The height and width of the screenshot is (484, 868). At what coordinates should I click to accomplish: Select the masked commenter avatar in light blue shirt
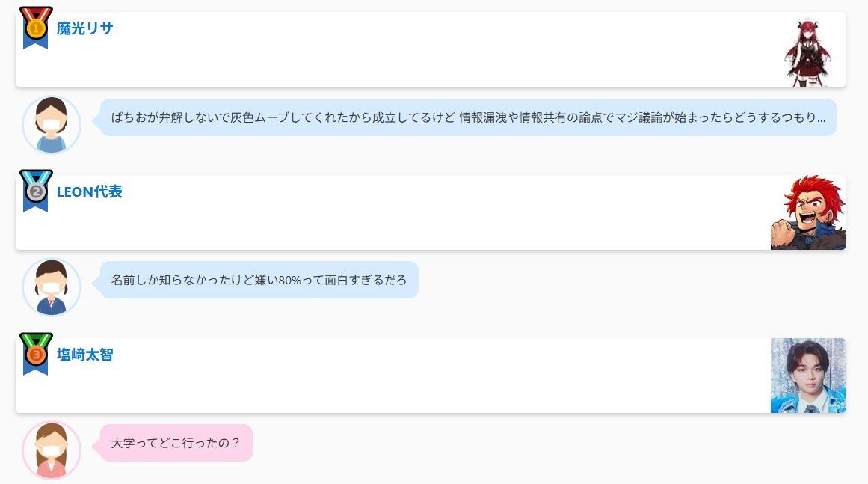pos(52,125)
